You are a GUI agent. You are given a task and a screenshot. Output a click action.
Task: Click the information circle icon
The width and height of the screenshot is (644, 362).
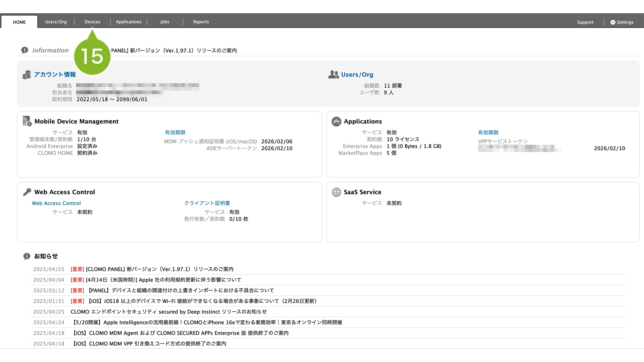[25, 50]
